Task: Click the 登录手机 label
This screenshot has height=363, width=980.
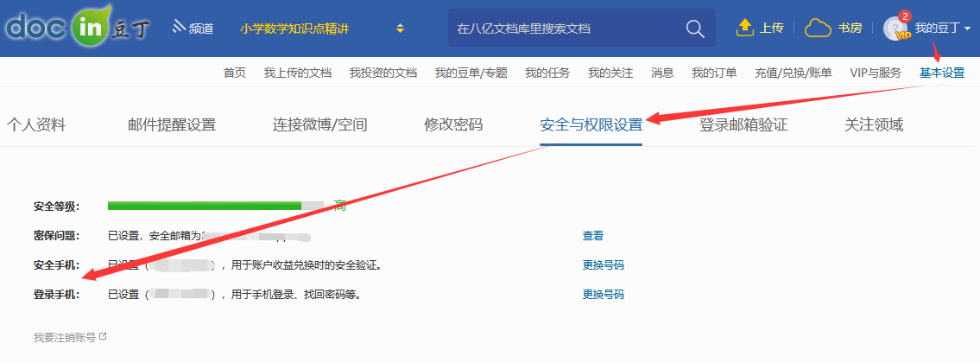Action: point(56,294)
